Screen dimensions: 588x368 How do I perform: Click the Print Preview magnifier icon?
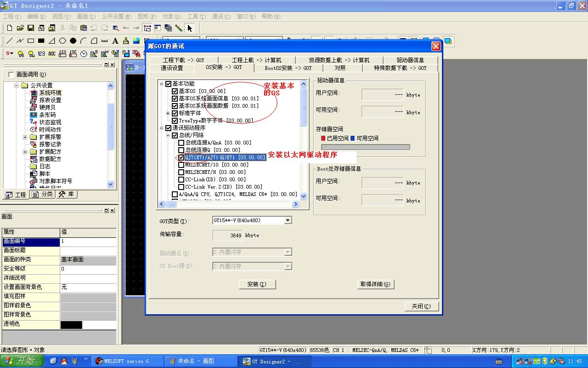pyautogui.click(x=115, y=28)
